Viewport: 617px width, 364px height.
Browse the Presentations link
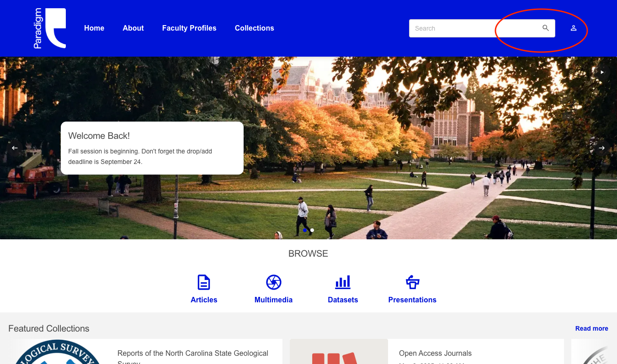412,300
